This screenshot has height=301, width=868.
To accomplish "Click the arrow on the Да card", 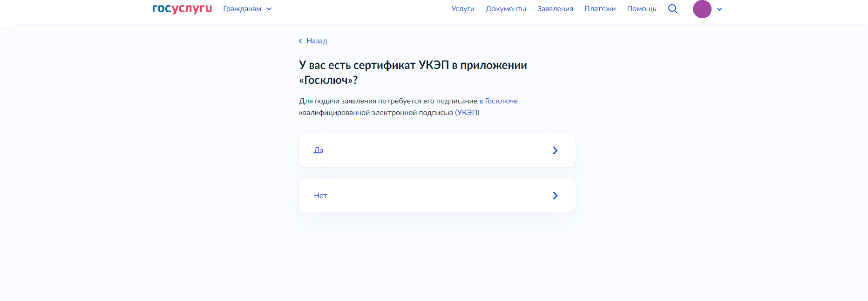I will tap(555, 150).
